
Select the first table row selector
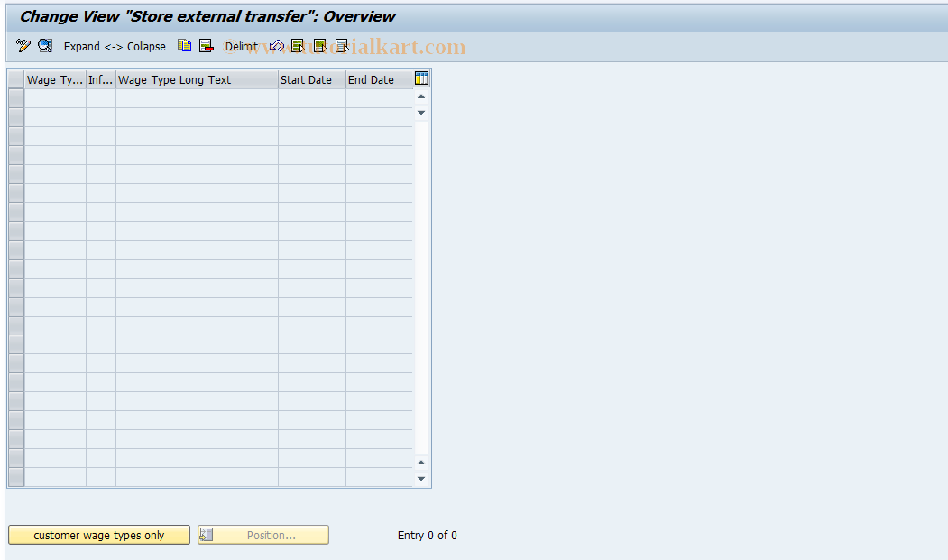coord(16,98)
